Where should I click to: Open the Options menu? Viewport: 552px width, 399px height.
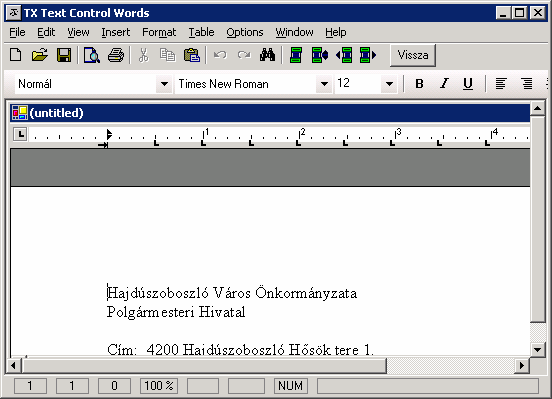click(x=245, y=32)
